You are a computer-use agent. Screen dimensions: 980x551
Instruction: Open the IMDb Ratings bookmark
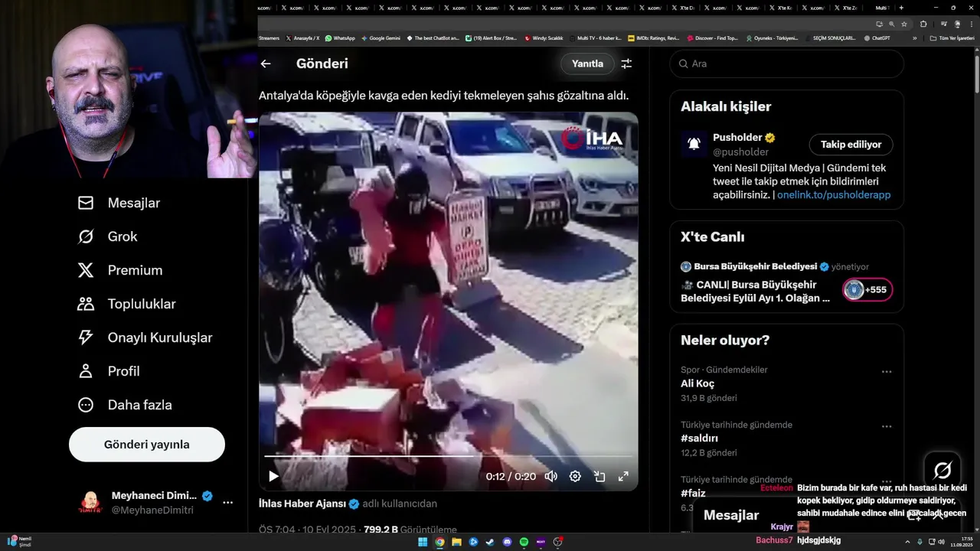click(x=653, y=37)
